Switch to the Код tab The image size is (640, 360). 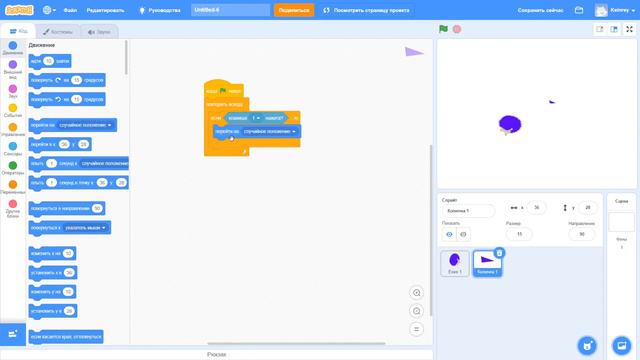18,31
